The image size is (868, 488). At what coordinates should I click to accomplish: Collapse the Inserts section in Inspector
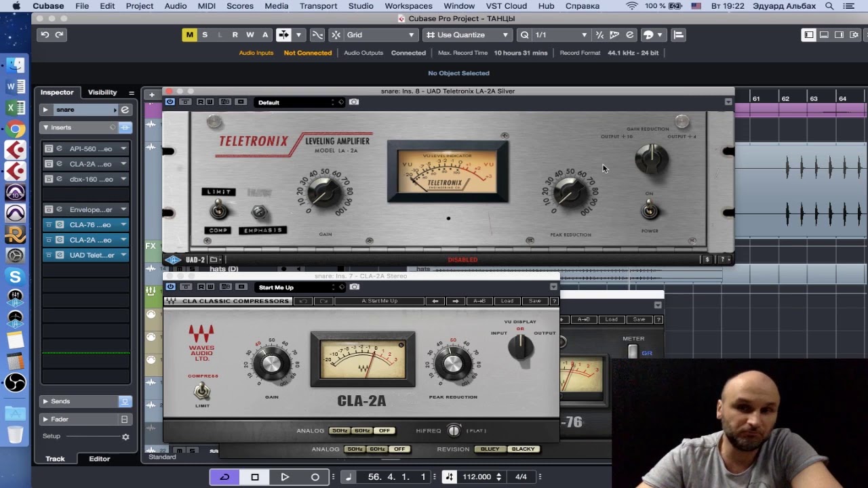click(45, 127)
